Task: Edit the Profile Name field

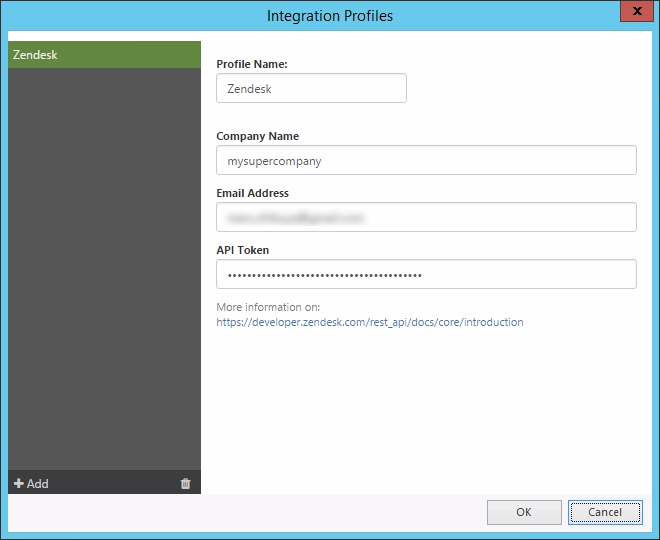Action: [311, 88]
